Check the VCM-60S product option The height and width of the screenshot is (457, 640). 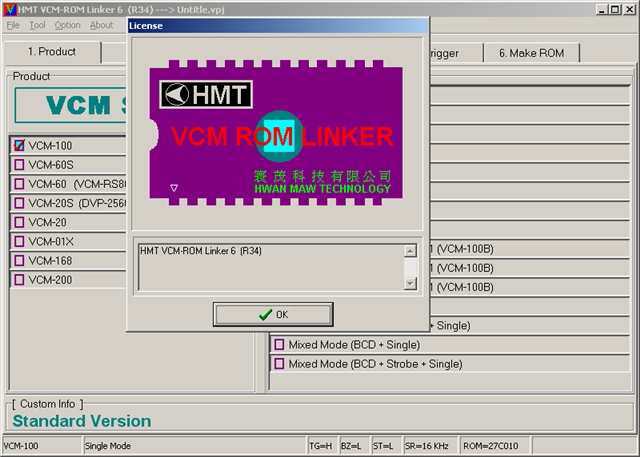pyautogui.click(x=19, y=164)
